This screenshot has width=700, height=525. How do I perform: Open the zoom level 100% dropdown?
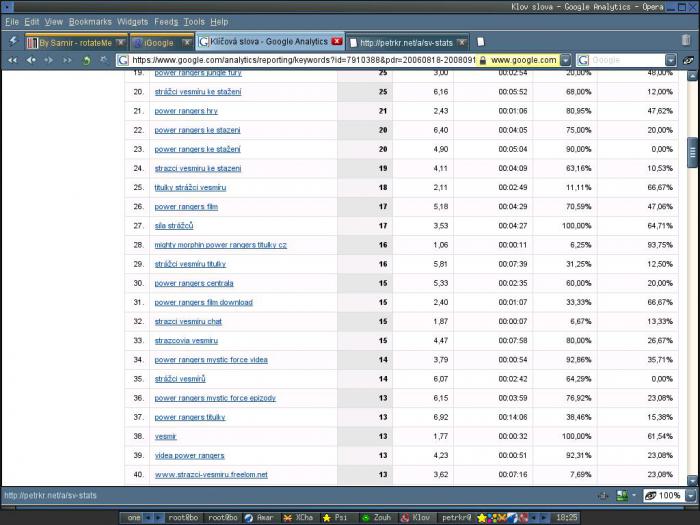coord(691,496)
